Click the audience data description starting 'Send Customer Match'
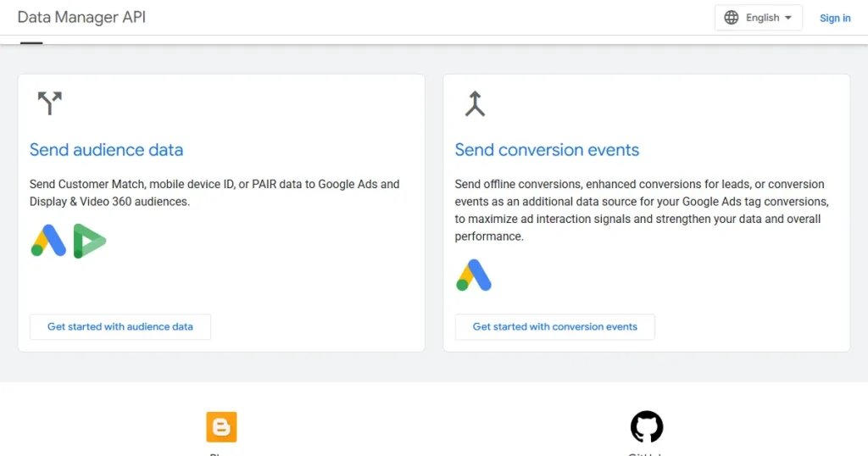The height and width of the screenshot is (456, 868). pos(214,192)
